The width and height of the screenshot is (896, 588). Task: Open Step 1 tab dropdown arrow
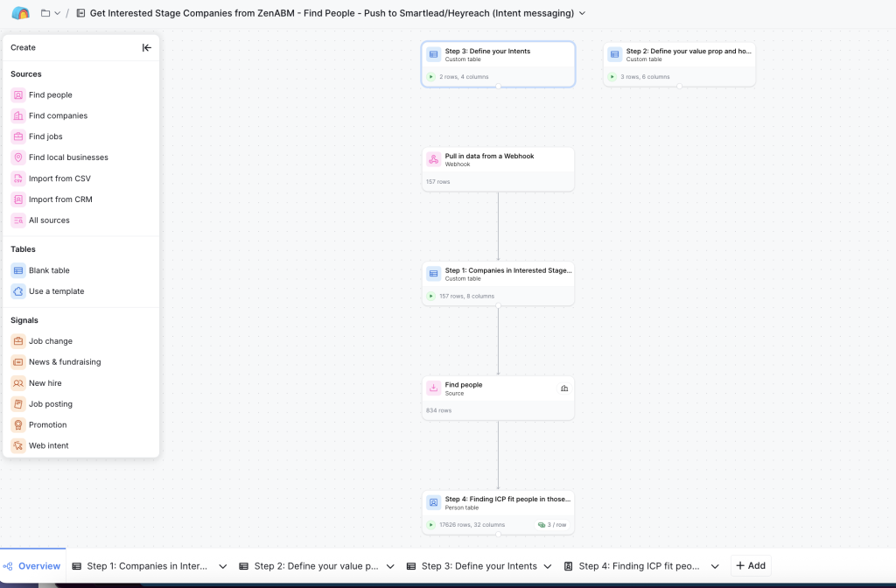tap(222, 566)
